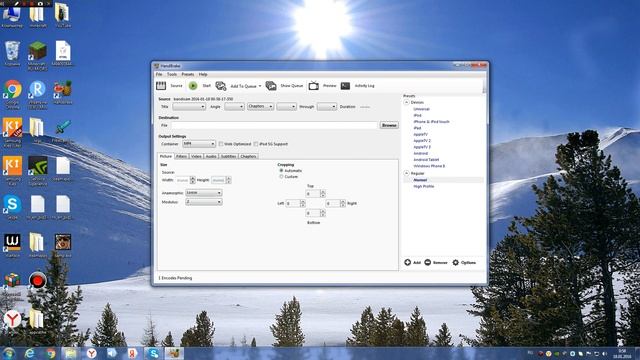The height and width of the screenshot is (360, 640).
Task: Select the diamond sword desktop icon
Action: pos(63,127)
